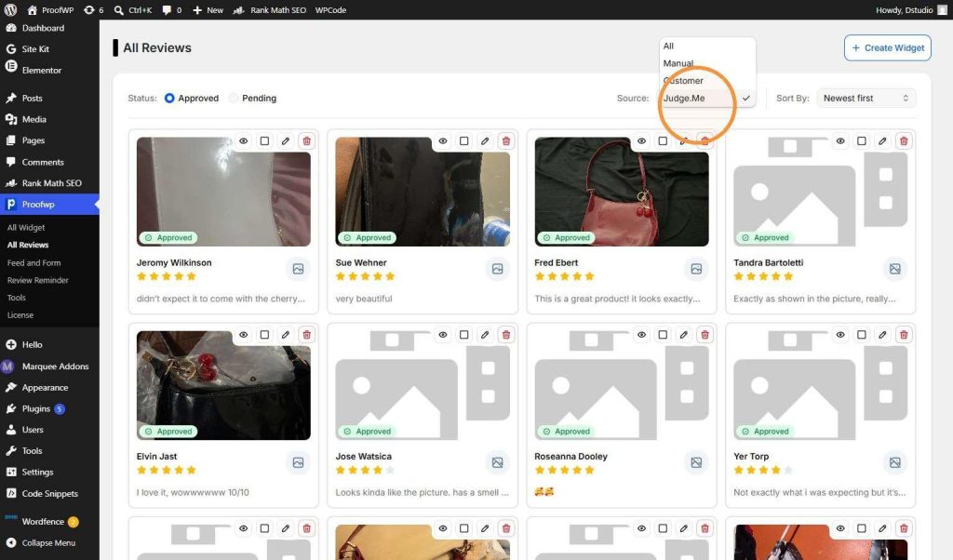Open Ctrl+K search in admin bar
This screenshot has height=560, width=953.
tap(133, 9)
